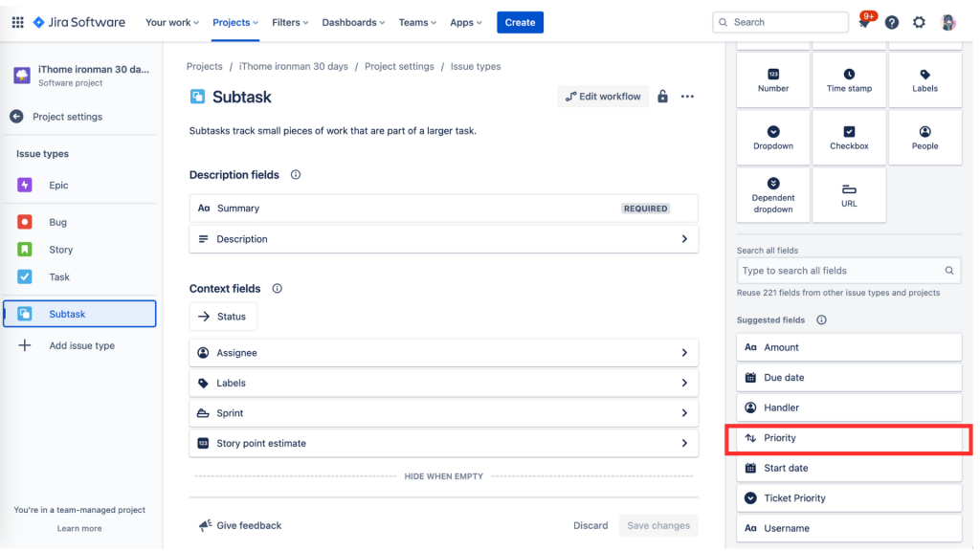The height and width of the screenshot is (551, 980).
Task: Add the Due date suggested field
Action: [849, 378]
